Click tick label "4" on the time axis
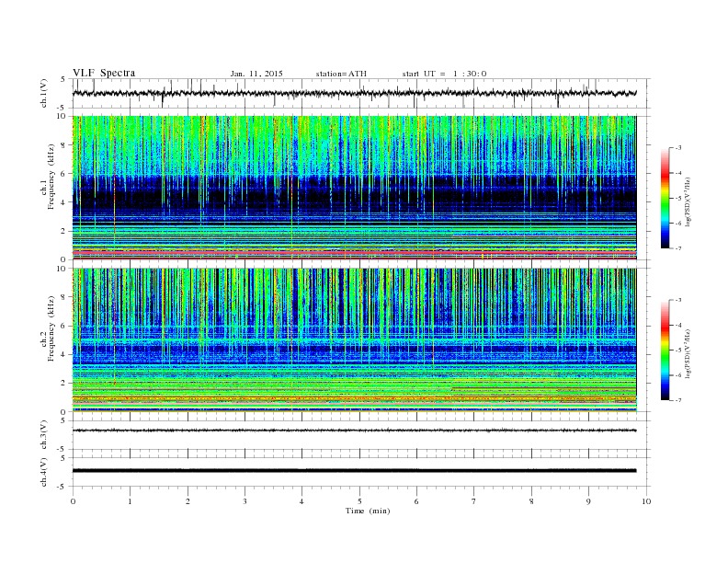The height and width of the screenshot is (563, 728). [301, 501]
